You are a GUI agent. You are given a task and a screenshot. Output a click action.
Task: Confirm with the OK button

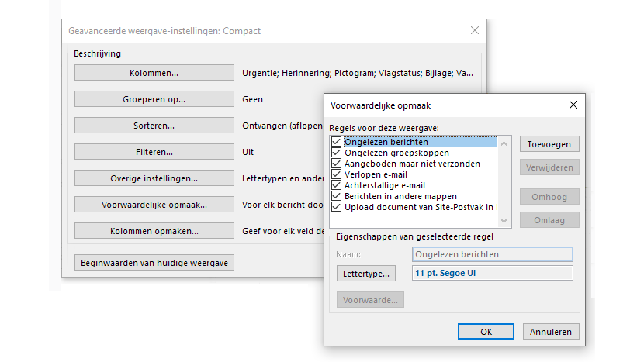coord(486,332)
